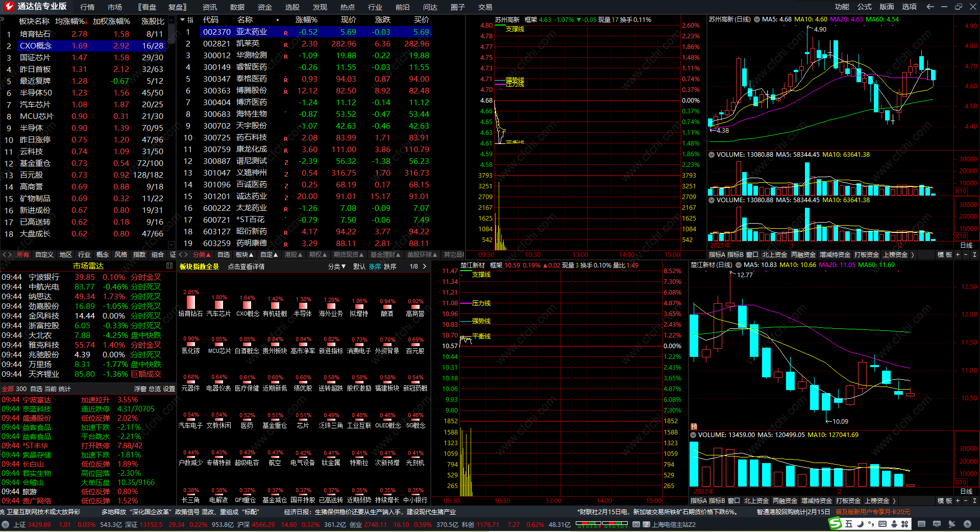
Task: Click next page arrow beside 1/8
Action: point(425,267)
